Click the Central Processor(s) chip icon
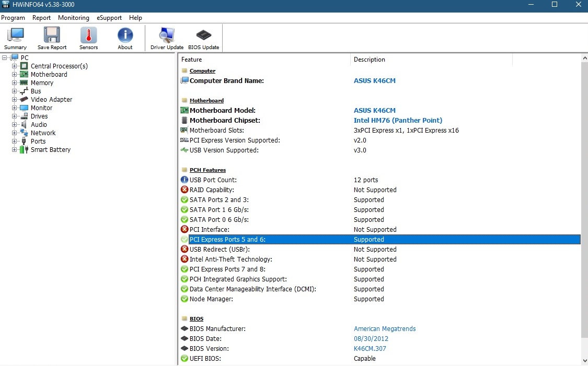588x366 pixels. coord(24,66)
